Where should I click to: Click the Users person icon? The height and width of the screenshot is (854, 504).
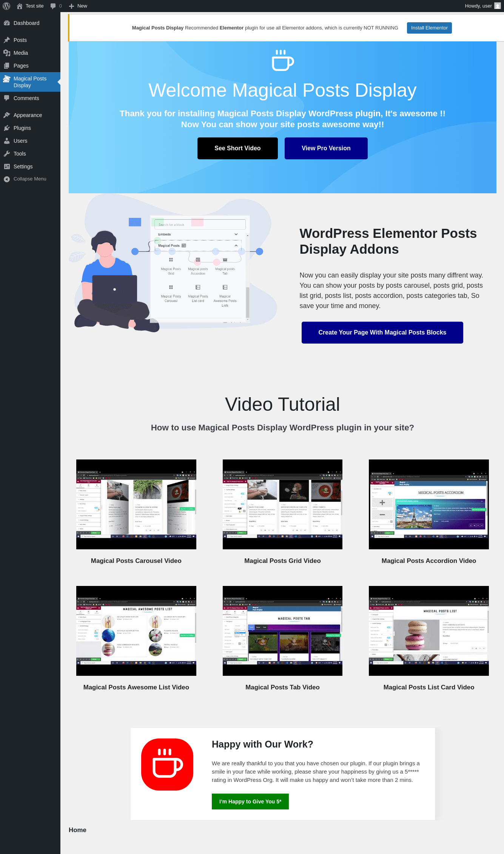[x=7, y=141]
